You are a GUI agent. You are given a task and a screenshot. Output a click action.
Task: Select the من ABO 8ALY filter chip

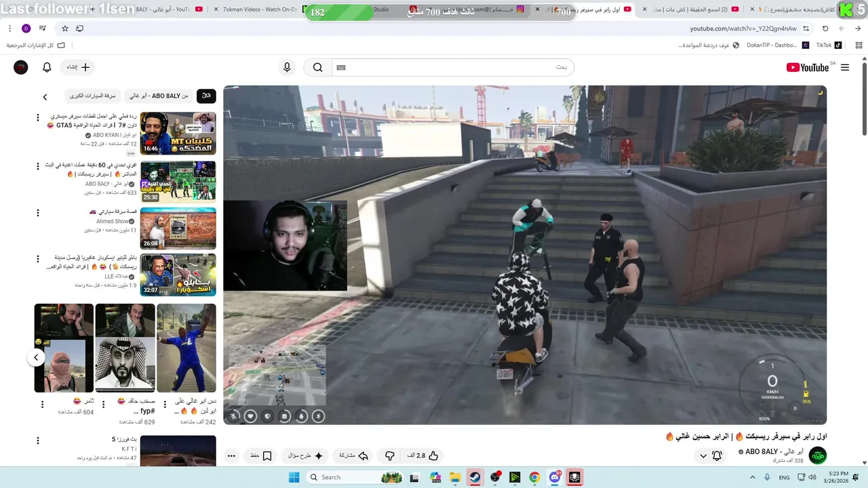pos(160,96)
